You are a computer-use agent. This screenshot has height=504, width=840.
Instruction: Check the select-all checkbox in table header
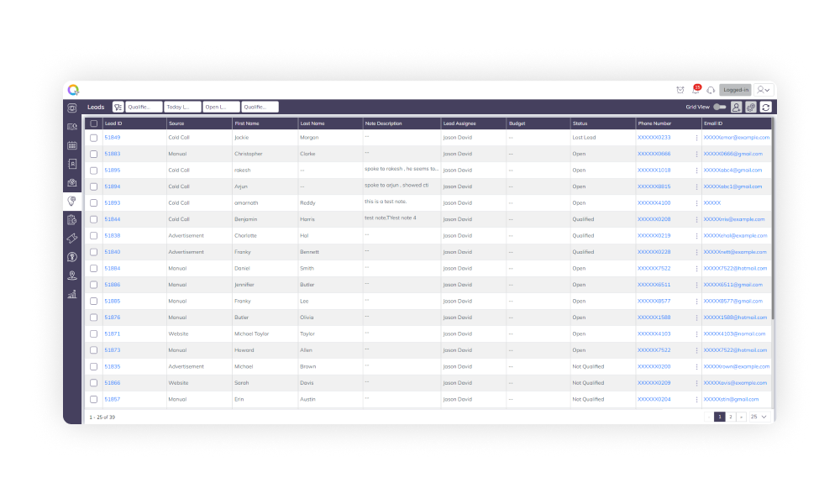93,123
